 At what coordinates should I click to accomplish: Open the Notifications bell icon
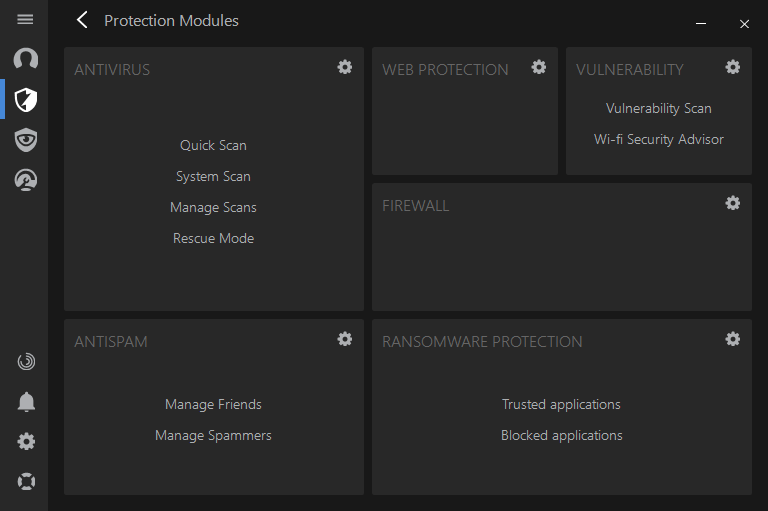(x=26, y=402)
